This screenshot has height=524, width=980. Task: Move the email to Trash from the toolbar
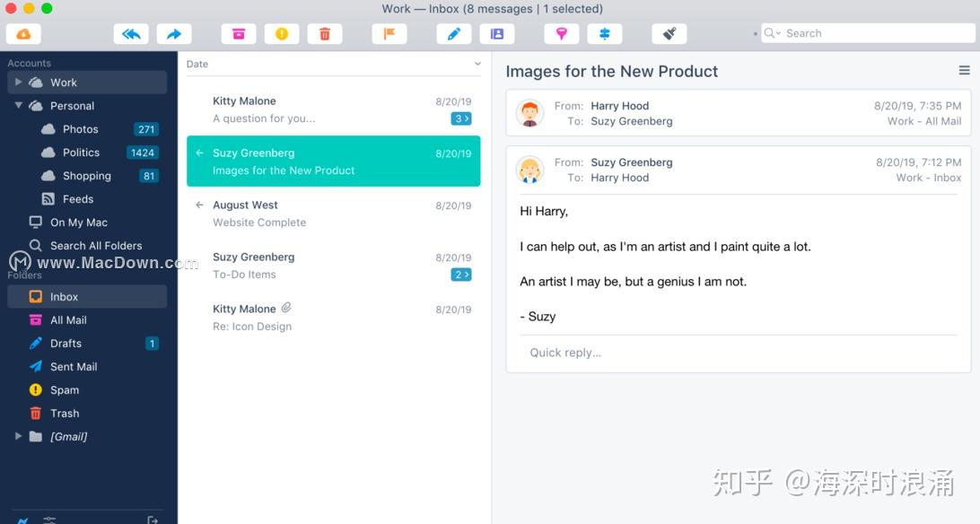pyautogui.click(x=325, y=33)
